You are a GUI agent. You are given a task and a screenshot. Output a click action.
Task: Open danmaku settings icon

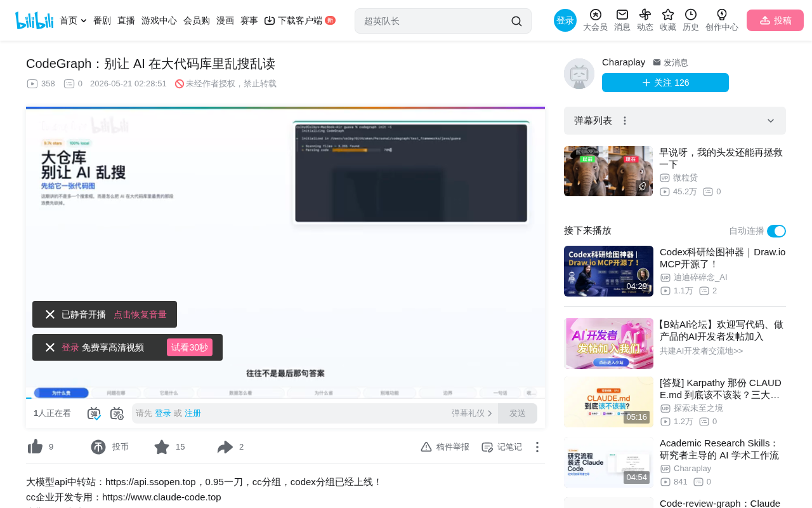point(117,413)
